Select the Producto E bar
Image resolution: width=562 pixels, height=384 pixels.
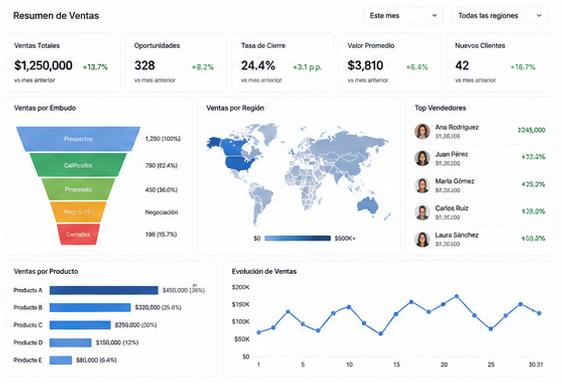(61, 360)
